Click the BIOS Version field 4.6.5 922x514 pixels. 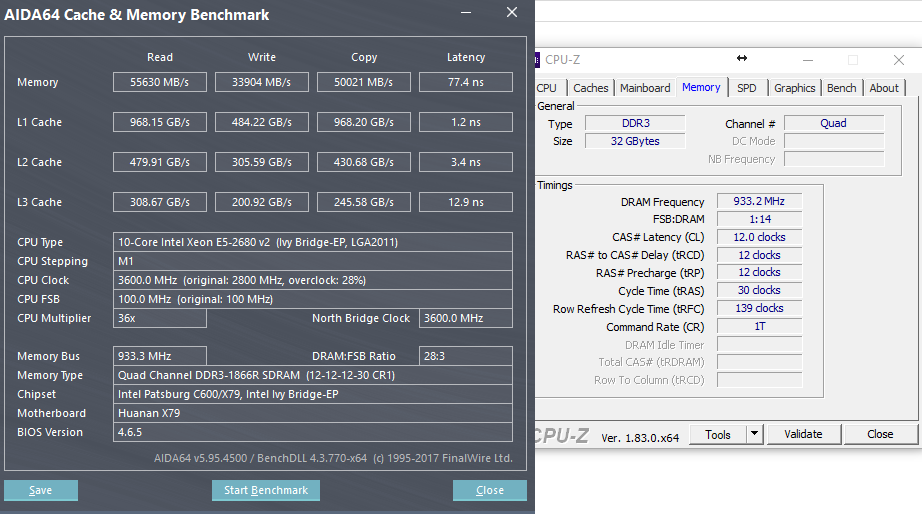pyautogui.click(x=313, y=432)
